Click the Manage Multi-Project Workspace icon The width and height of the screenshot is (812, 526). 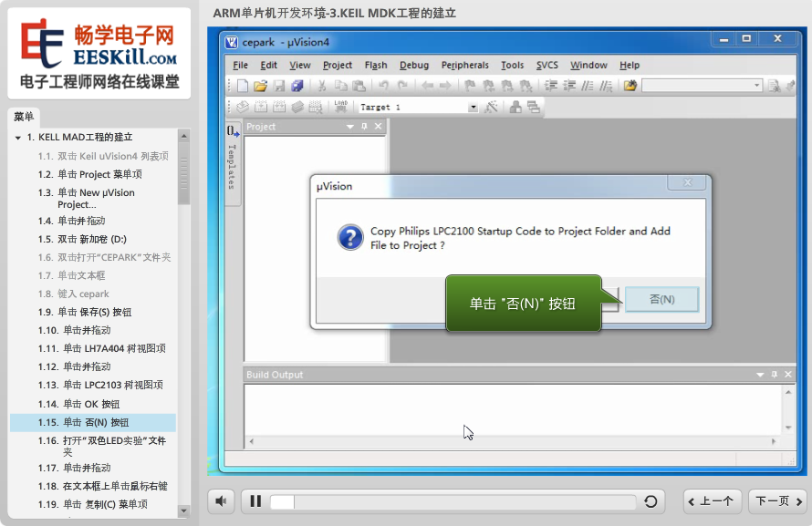[534, 107]
